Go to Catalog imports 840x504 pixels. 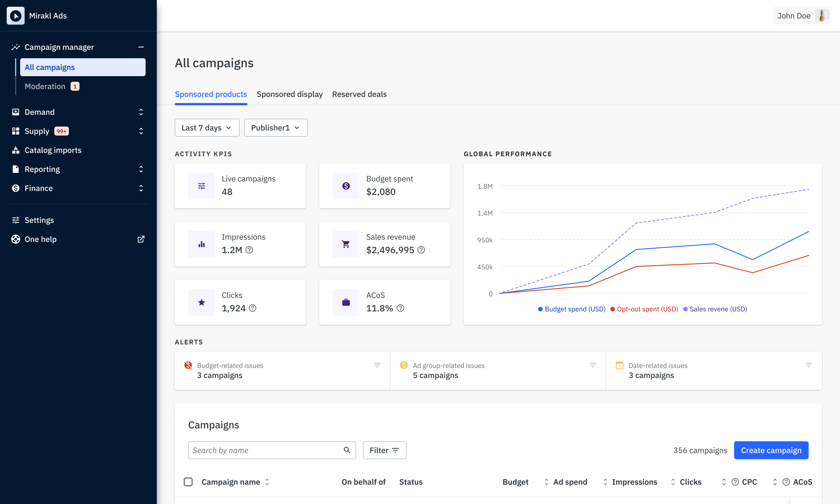[x=53, y=150]
